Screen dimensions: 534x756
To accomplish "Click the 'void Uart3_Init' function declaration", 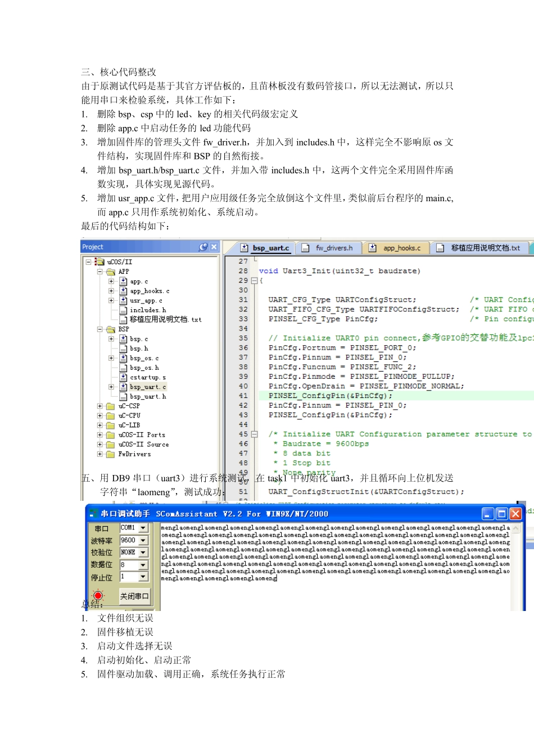I will pyautogui.click(x=340, y=271).
